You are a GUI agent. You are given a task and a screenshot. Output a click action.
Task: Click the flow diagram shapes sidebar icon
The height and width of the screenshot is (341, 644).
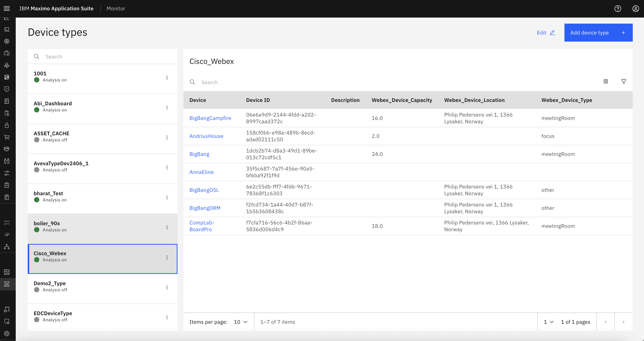pos(7,65)
